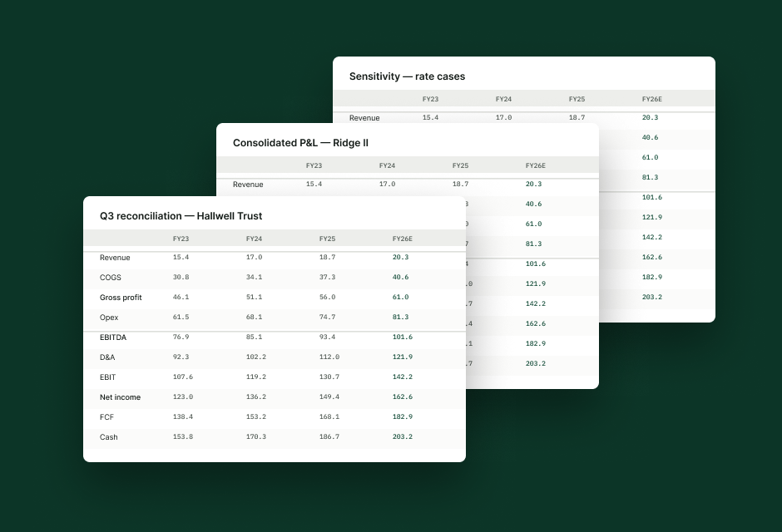Select EBIT FY23 value 107.6
Viewport: 782px width, 532px height.
pos(182,377)
